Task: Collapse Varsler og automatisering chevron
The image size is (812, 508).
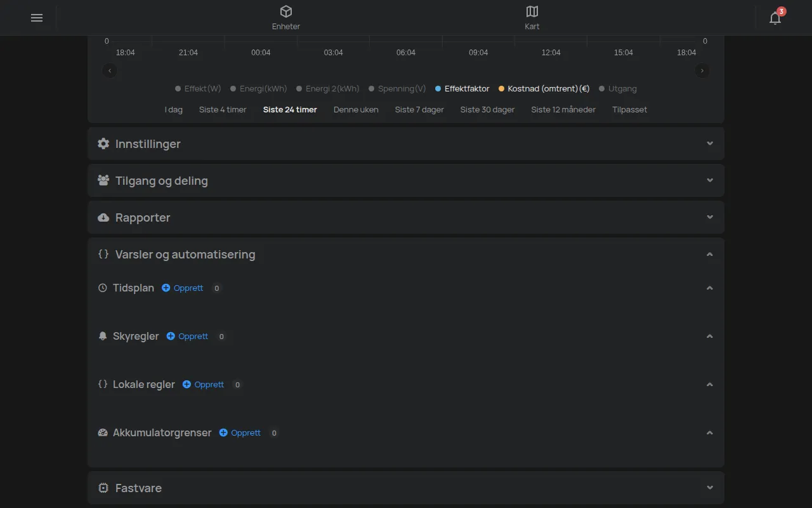Action: pyautogui.click(x=710, y=254)
